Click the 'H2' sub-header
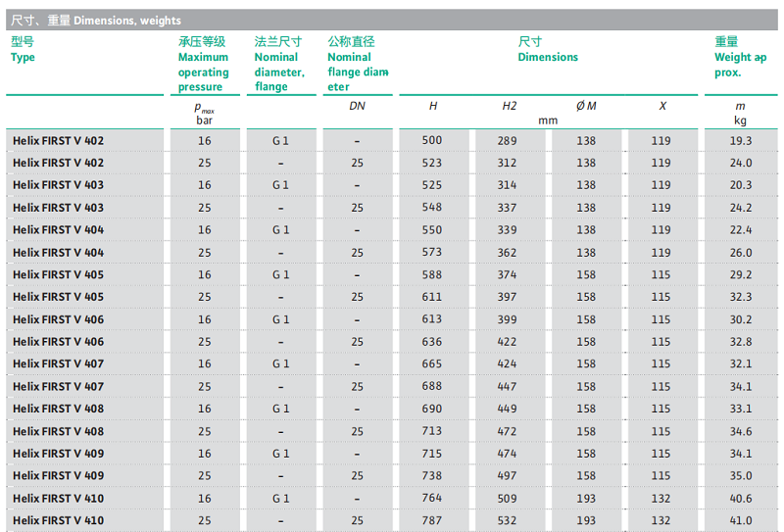784x532 pixels. tap(509, 106)
